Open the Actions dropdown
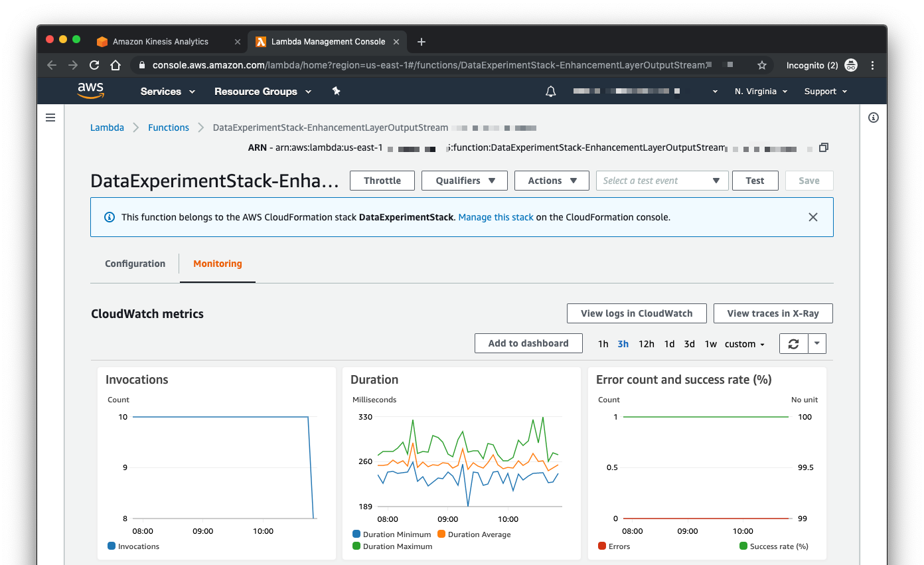Image resolution: width=924 pixels, height=565 pixels. point(552,181)
